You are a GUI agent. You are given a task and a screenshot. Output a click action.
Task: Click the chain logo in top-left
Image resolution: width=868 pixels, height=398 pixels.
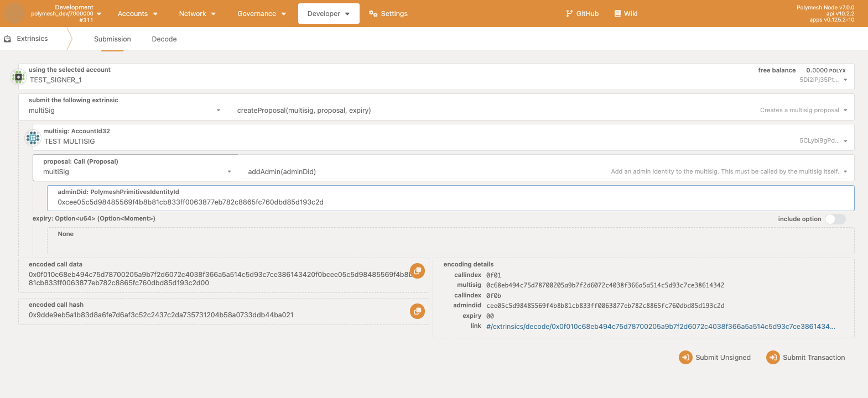pyautogui.click(x=14, y=13)
